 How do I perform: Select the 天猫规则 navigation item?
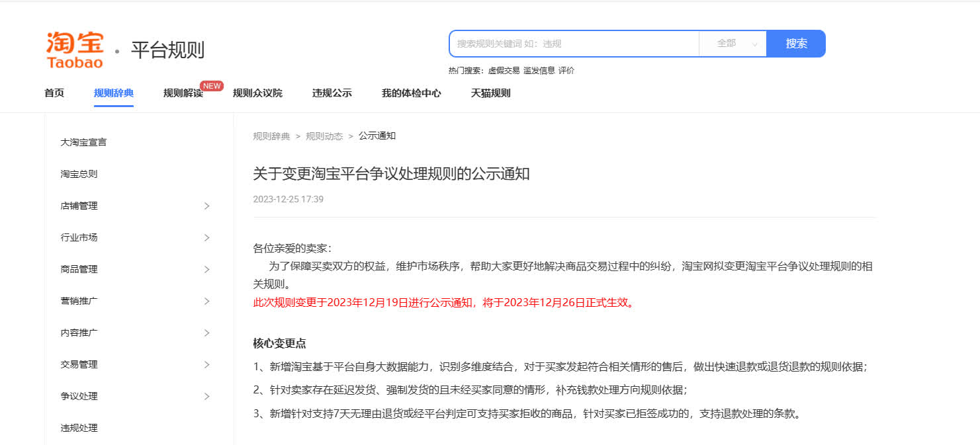490,93
